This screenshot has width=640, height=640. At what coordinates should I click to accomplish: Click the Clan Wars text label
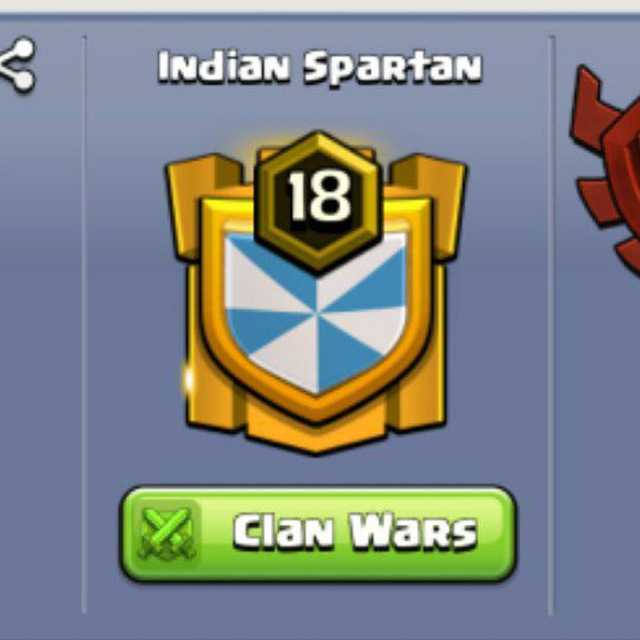(x=354, y=531)
